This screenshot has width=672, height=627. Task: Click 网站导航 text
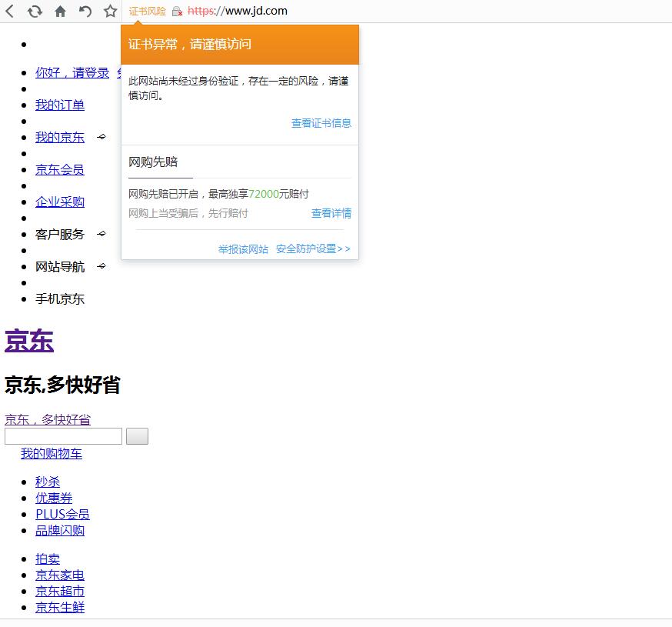click(x=60, y=267)
